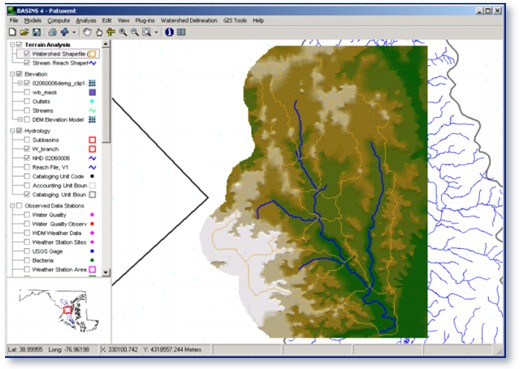Viewport: 520px width, 369px height.
Task: Click the cyan dot symbol beside Outlets
Action: [x=92, y=101]
